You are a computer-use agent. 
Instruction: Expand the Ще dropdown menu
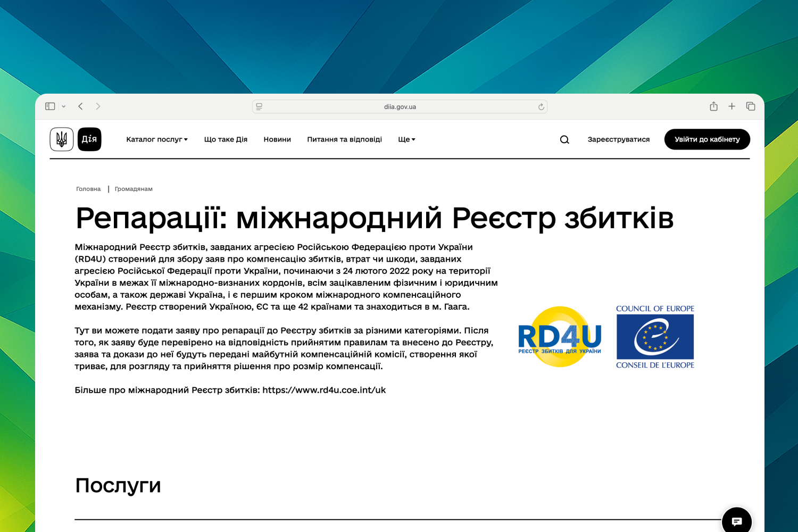tap(406, 139)
